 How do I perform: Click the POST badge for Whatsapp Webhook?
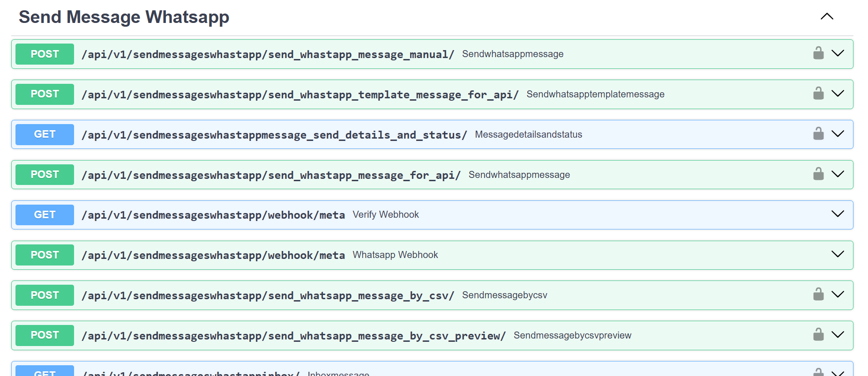[x=45, y=255]
